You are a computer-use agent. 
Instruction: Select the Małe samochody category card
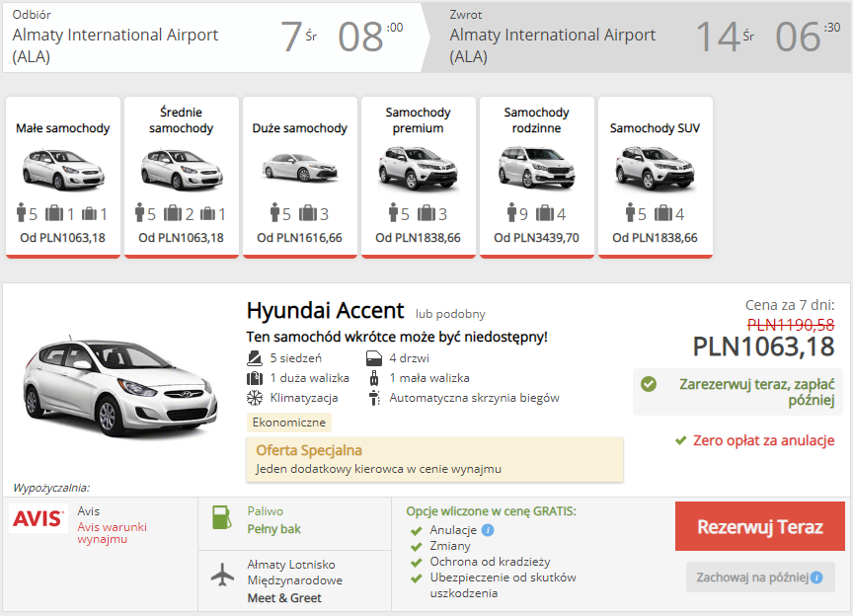point(63,177)
